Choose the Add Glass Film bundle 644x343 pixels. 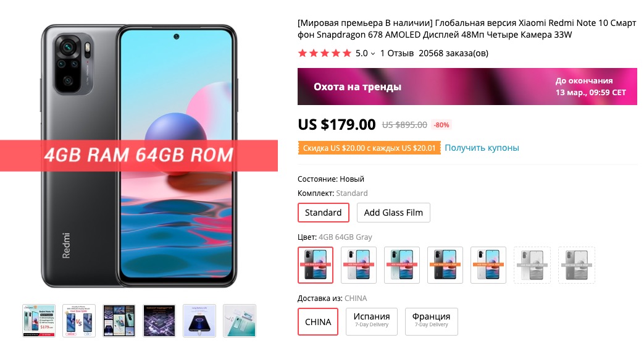pyautogui.click(x=393, y=213)
